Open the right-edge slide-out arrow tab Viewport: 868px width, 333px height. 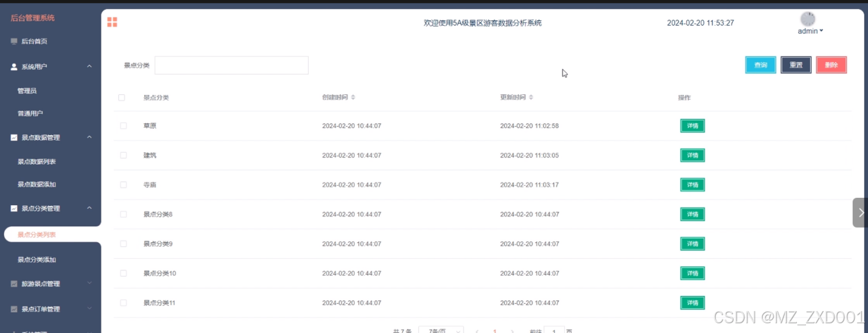click(860, 212)
